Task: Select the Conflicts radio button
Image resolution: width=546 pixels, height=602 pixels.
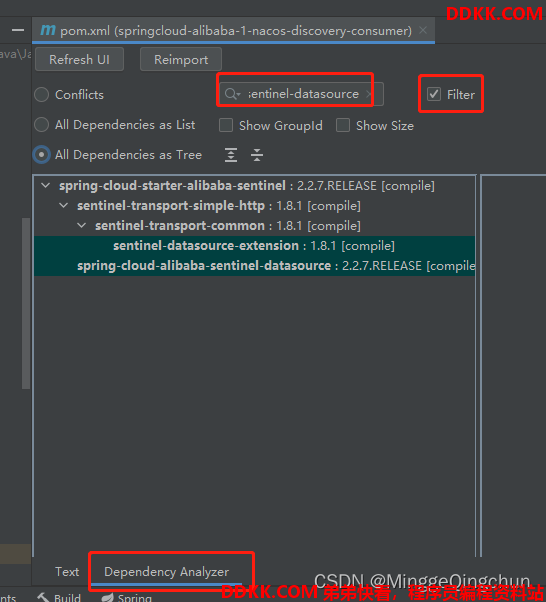Action: (41, 94)
